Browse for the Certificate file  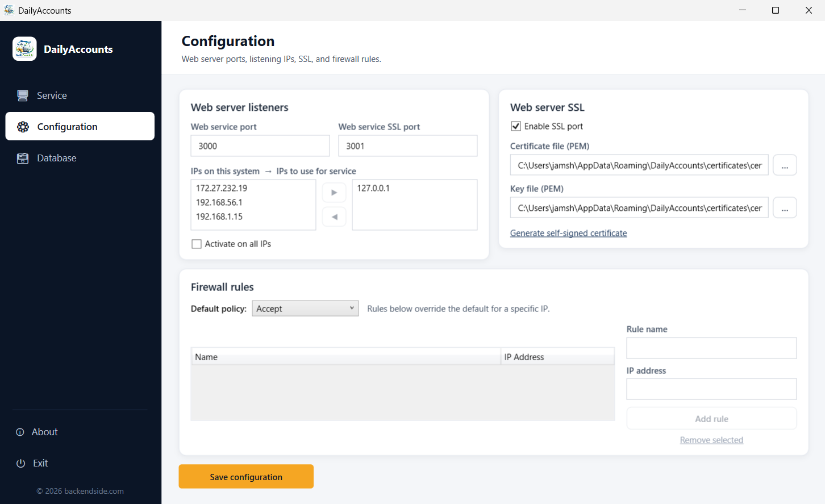tap(785, 165)
